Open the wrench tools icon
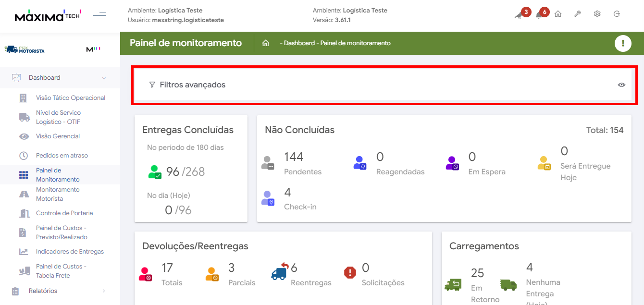 578,14
